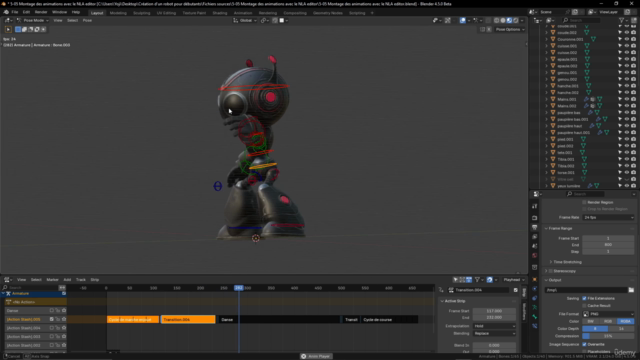
Task: Click the mesh data icon beside Couronne.001
Action: [593, 39]
